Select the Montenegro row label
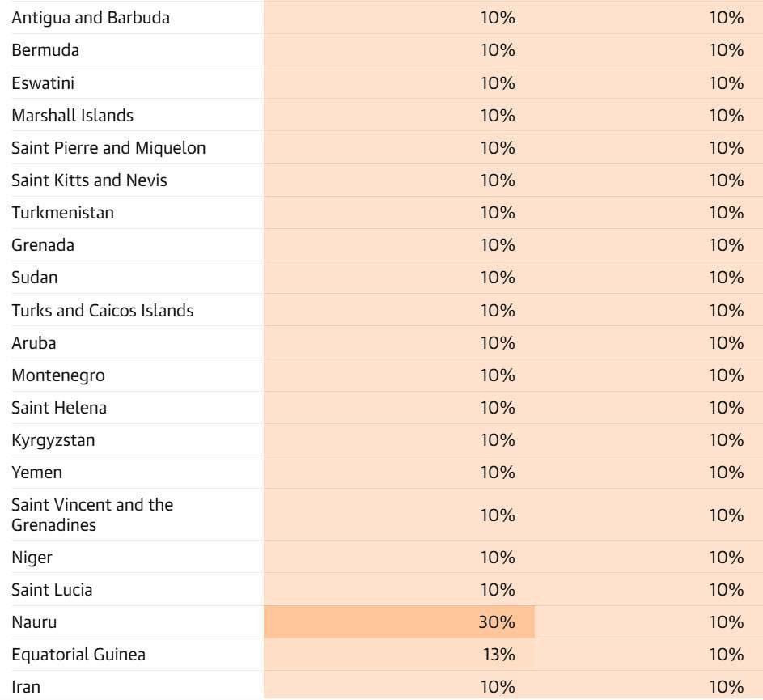This screenshot has height=700, width=763. [x=58, y=375]
